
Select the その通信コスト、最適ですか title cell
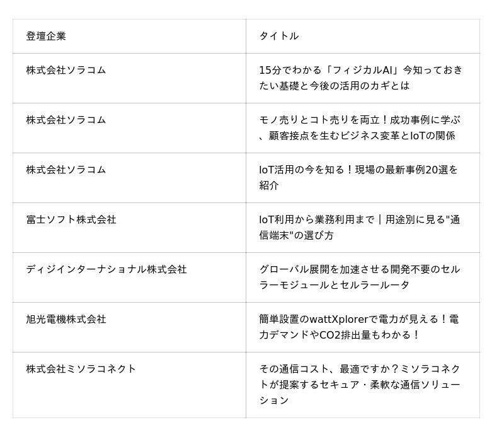[359, 385]
